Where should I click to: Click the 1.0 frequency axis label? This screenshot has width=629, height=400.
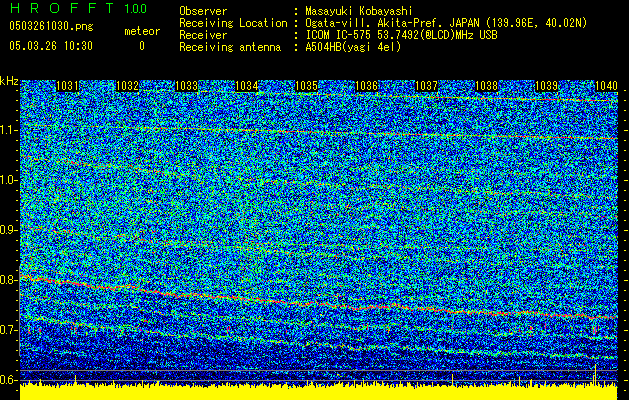9,180
